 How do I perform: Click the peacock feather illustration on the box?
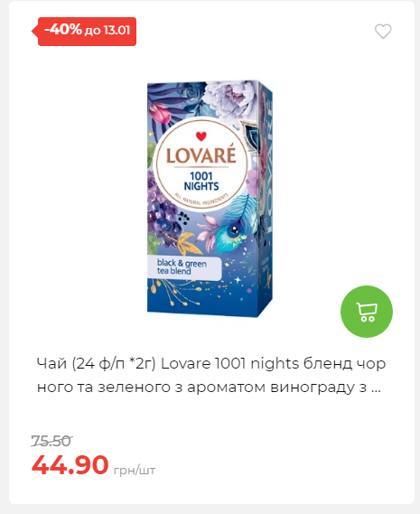point(238,223)
